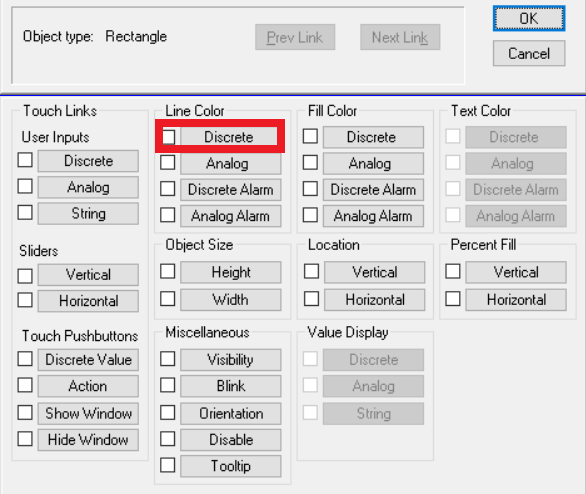Open User Inputs Discrete link

pos(88,161)
